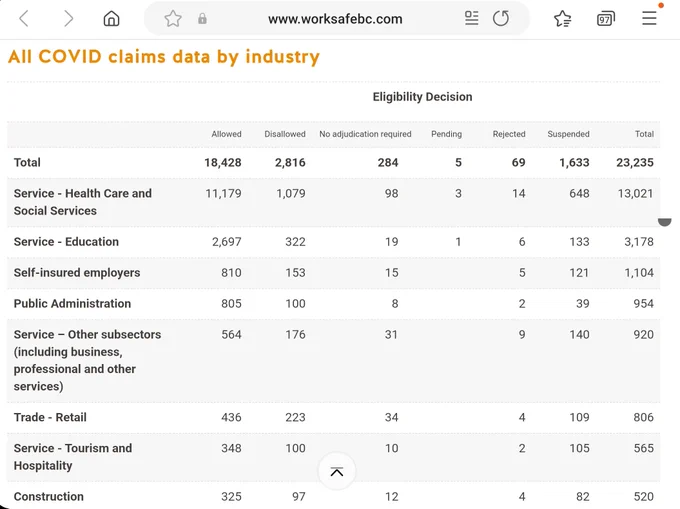680x509 pixels.
Task: Click the 'Rejected' column header
Action: click(509, 134)
